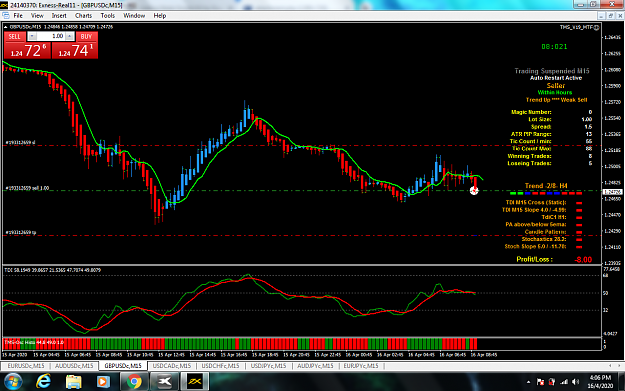The image size is (625, 391).
Task: Switch to the USDJPYc,M15 chart tab
Action: (268, 365)
